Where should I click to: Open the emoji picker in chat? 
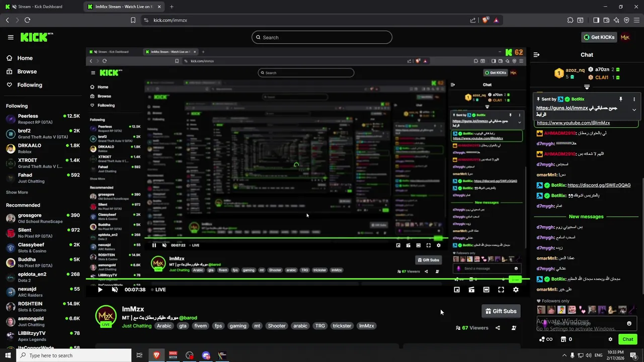629,323
